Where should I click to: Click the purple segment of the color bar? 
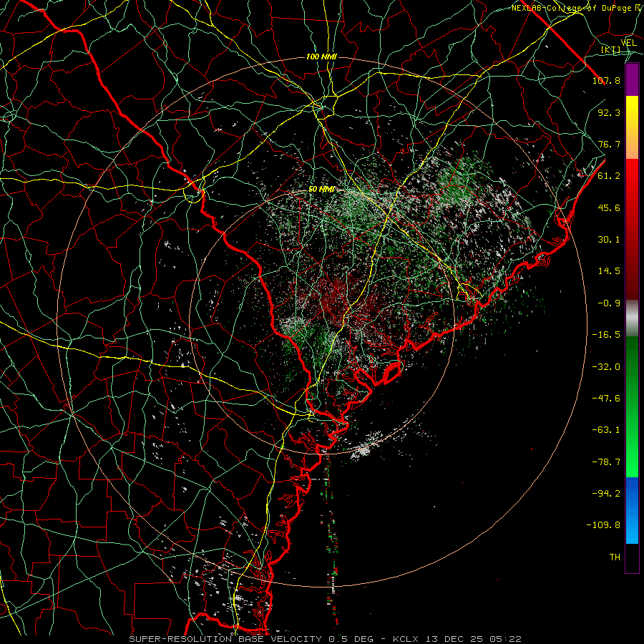(632, 80)
